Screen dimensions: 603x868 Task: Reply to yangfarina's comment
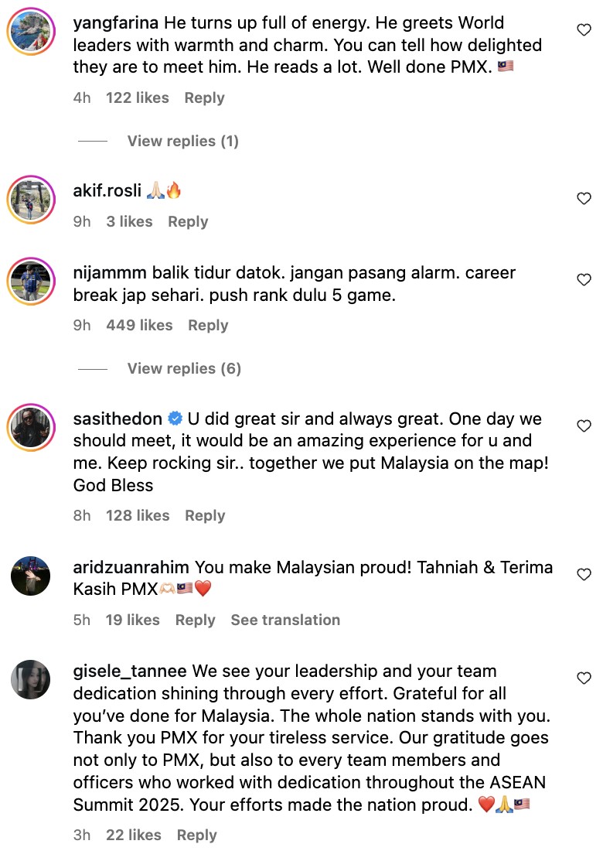point(205,98)
